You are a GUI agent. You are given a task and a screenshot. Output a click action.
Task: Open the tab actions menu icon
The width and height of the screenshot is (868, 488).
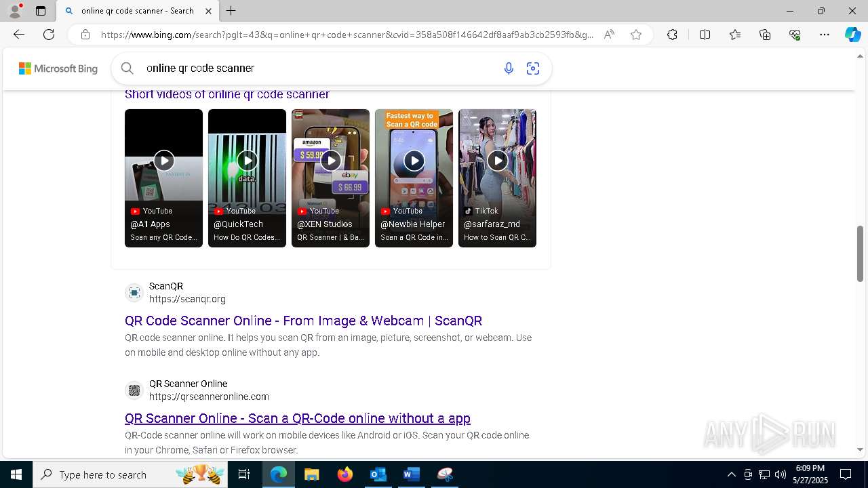coord(41,11)
